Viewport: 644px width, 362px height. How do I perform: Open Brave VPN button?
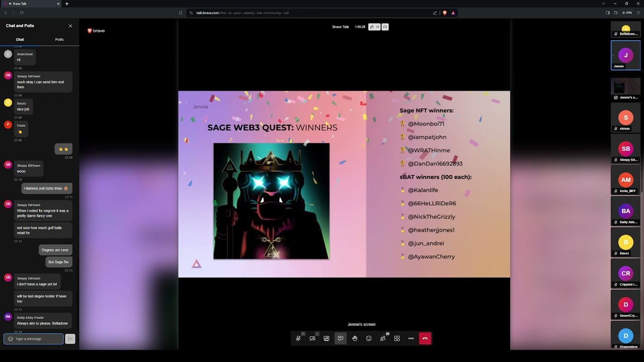click(x=627, y=13)
